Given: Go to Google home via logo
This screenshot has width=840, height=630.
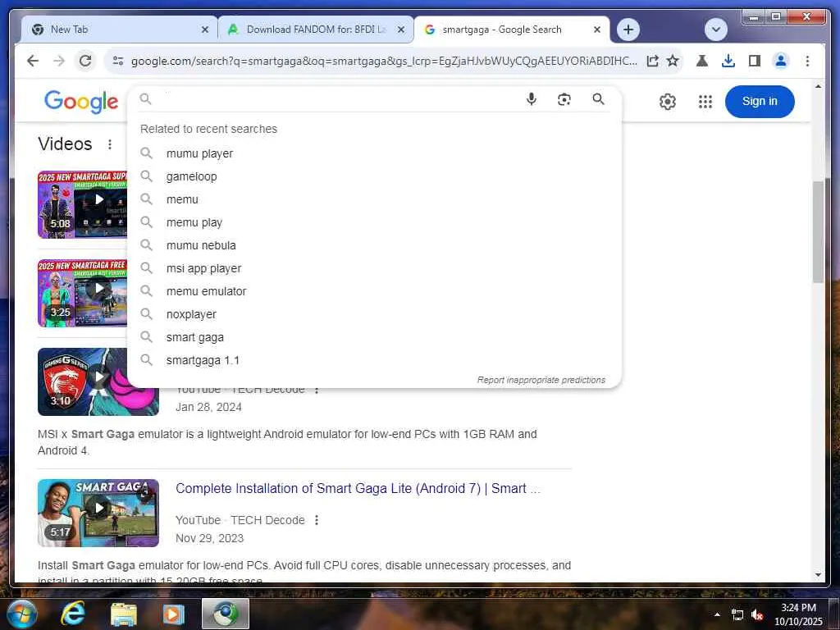Looking at the screenshot, I should pyautogui.click(x=81, y=101).
